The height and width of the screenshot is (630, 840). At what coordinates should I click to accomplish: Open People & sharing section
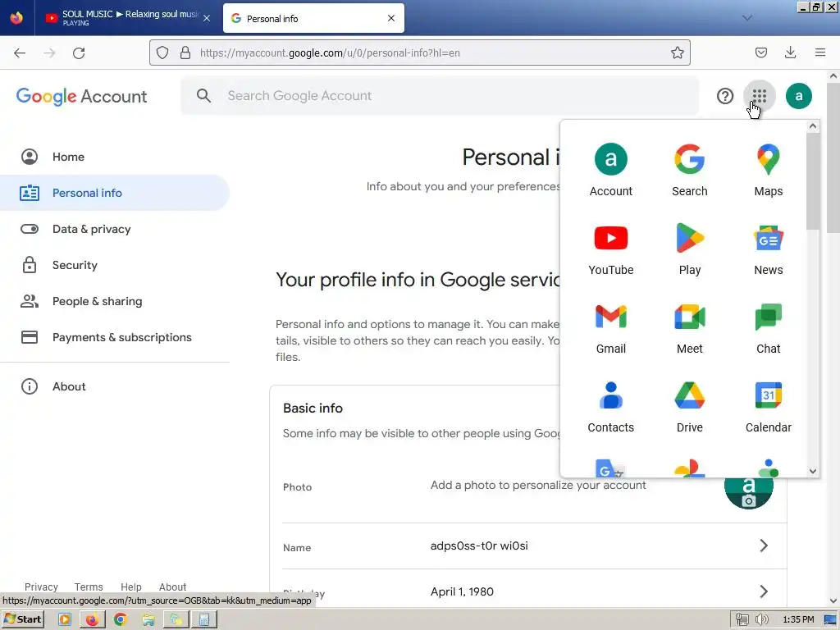click(x=115, y=301)
